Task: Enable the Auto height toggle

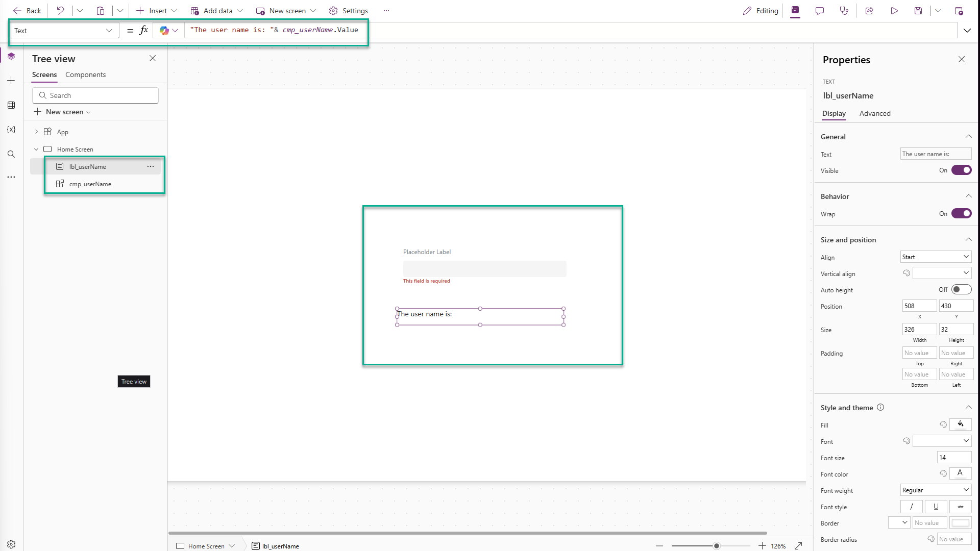Action: [962, 290]
